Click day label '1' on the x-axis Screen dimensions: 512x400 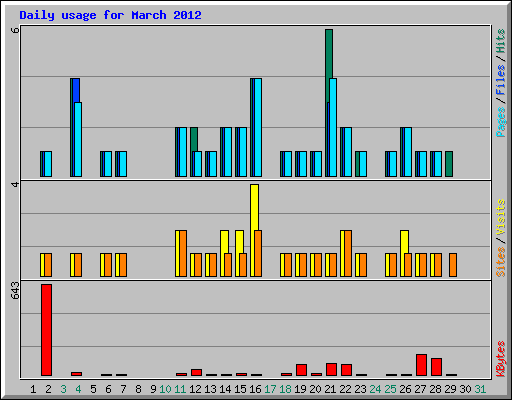click(x=33, y=389)
